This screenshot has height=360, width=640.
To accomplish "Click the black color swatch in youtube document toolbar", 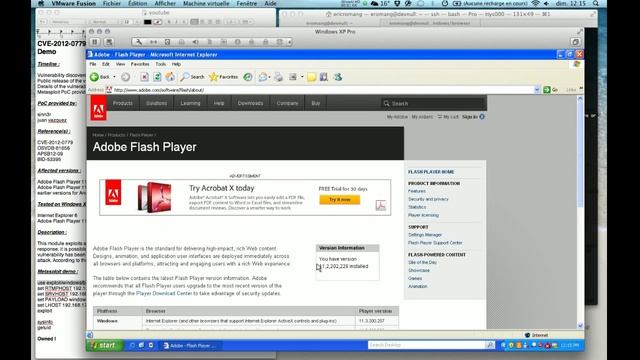I will click(x=147, y=22).
